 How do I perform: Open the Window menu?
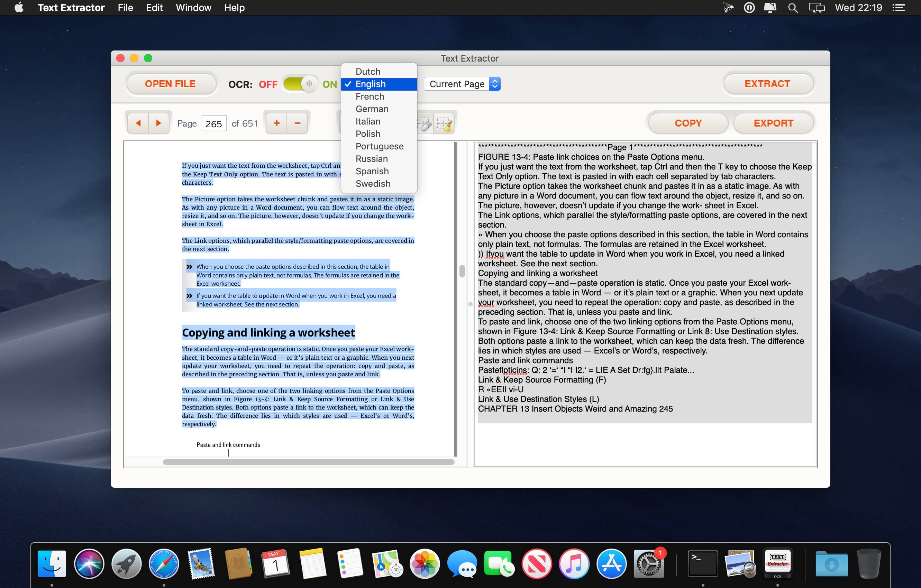pos(193,8)
